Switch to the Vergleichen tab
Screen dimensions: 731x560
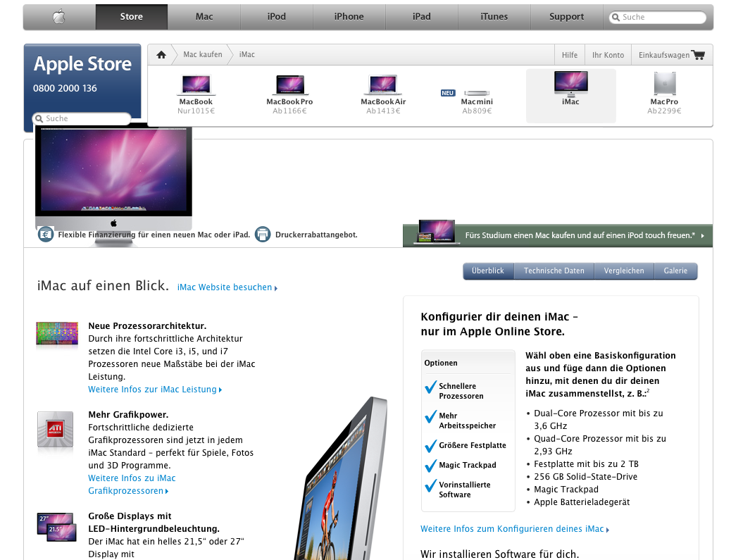click(624, 271)
